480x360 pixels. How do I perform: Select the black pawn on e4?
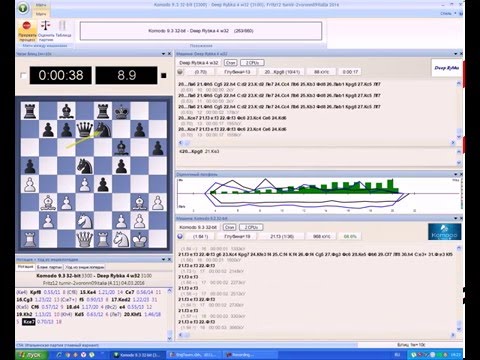click(x=103, y=184)
